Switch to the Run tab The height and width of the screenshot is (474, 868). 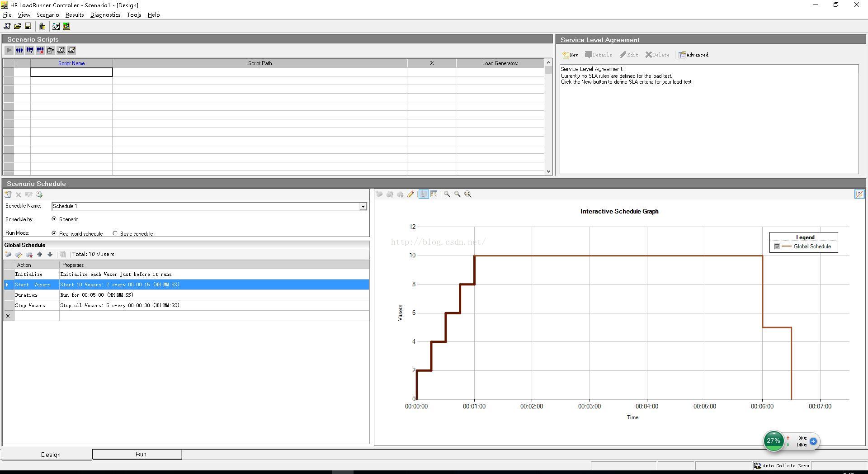137,454
